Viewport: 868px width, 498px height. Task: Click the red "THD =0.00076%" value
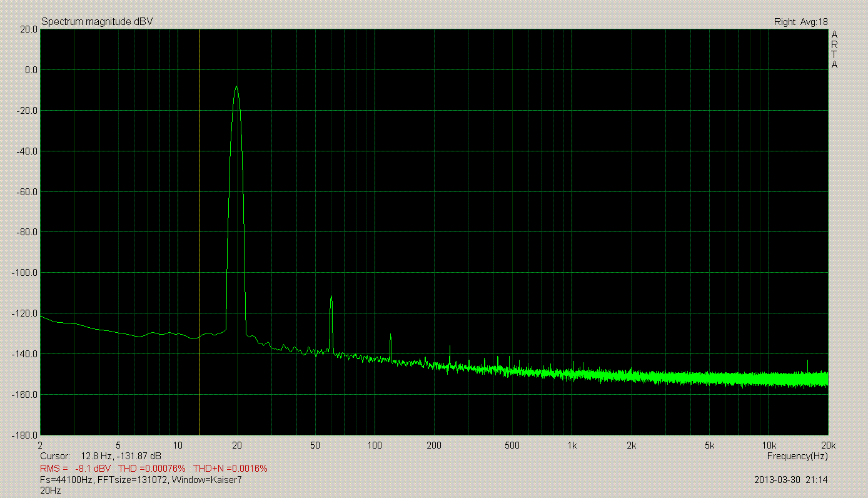(x=152, y=468)
